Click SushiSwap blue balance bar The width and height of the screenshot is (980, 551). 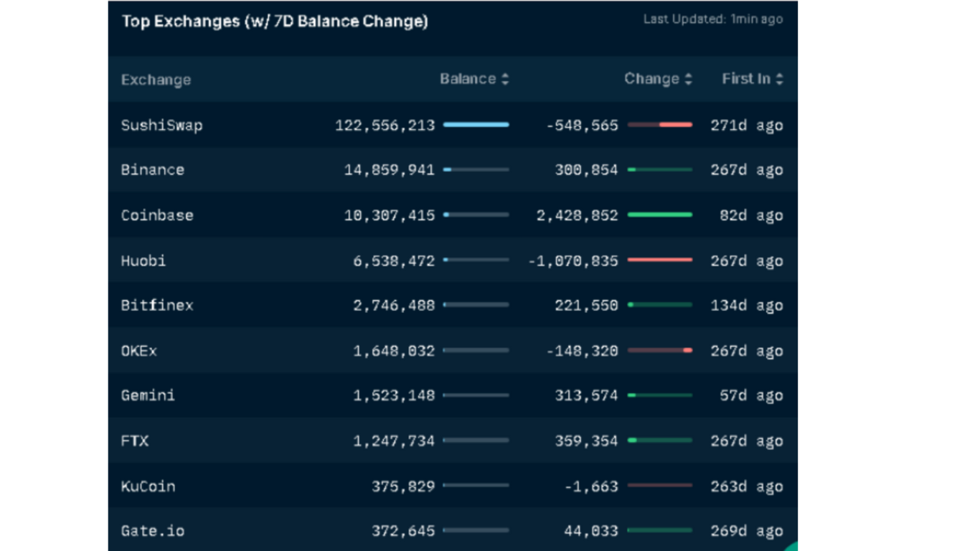click(x=476, y=125)
